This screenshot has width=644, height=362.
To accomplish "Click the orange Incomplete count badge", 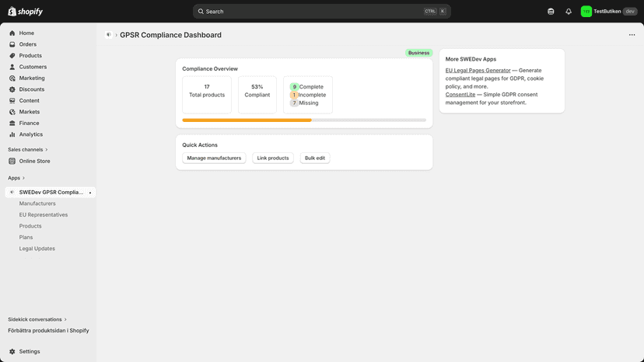I will 294,95.
